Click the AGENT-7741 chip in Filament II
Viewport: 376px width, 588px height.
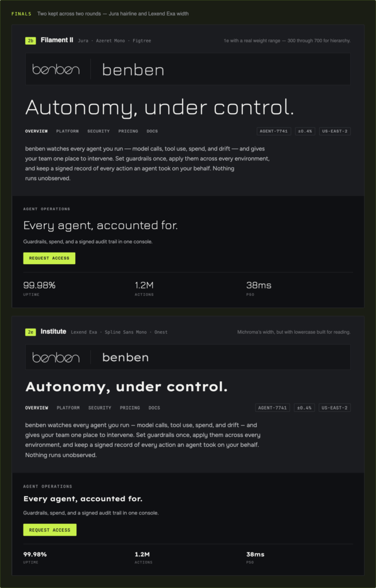274,131
